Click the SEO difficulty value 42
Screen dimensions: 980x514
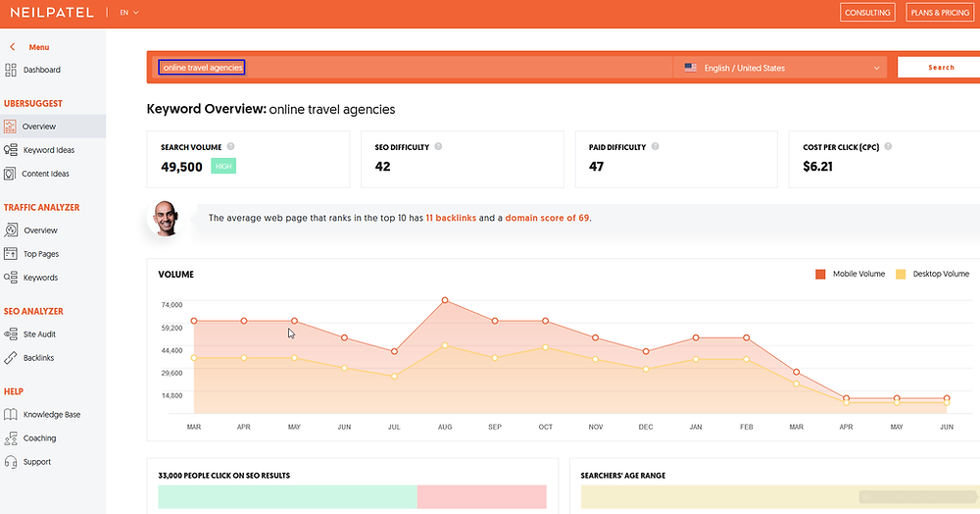click(382, 167)
